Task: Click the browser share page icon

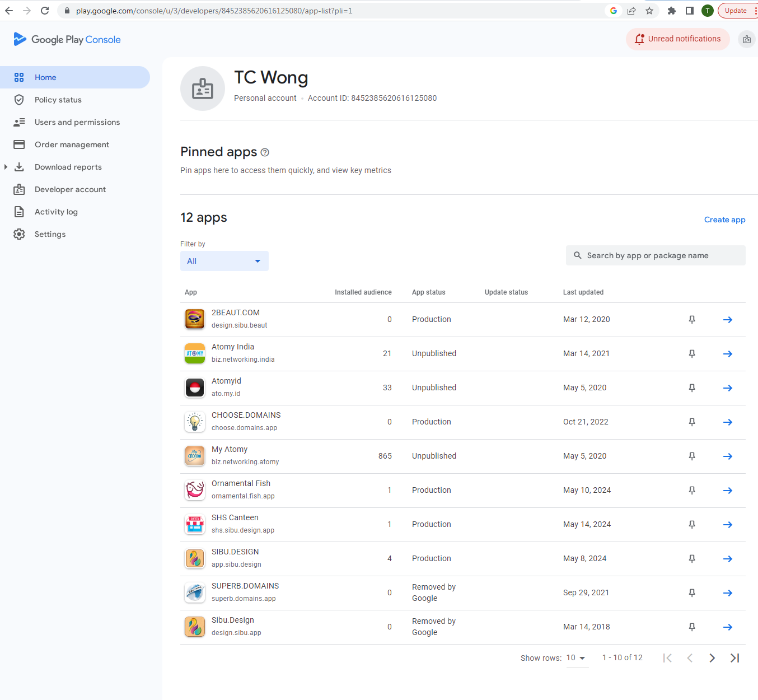Action: 631,11
